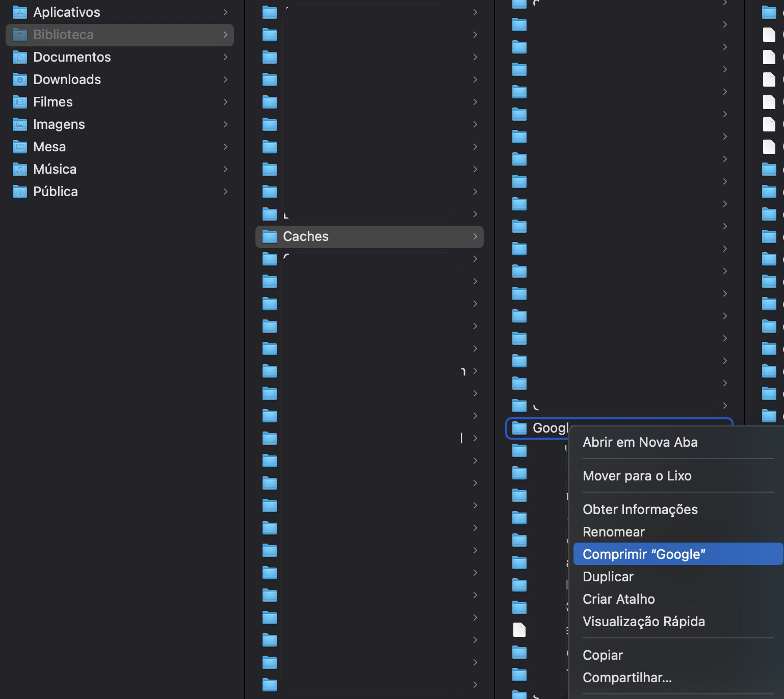Select Criar Atalho menu entry

(618, 599)
